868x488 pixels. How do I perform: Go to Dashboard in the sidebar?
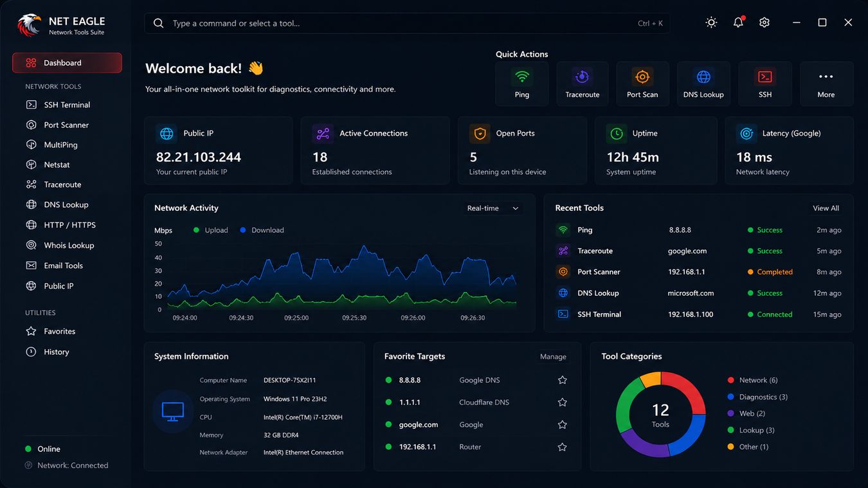(x=67, y=63)
